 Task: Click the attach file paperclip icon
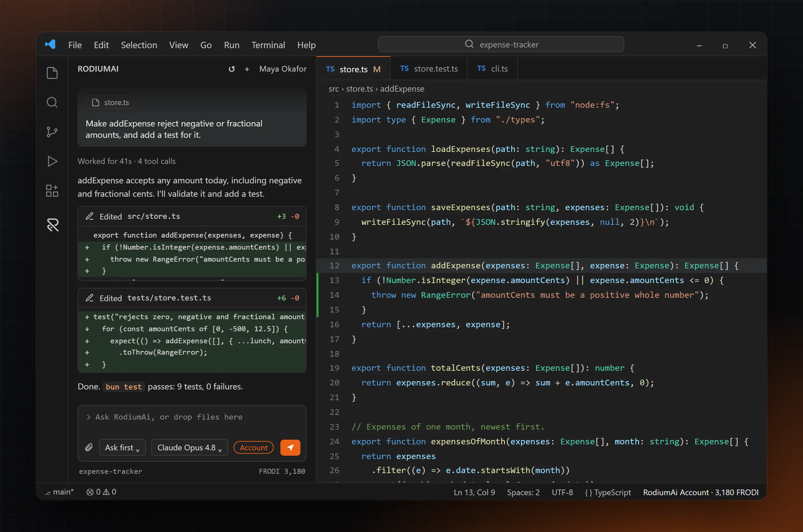tap(89, 448)
